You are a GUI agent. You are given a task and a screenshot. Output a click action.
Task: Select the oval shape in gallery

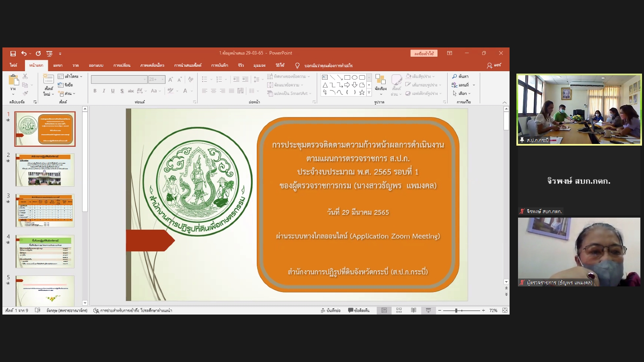click(x=355, y=77)
